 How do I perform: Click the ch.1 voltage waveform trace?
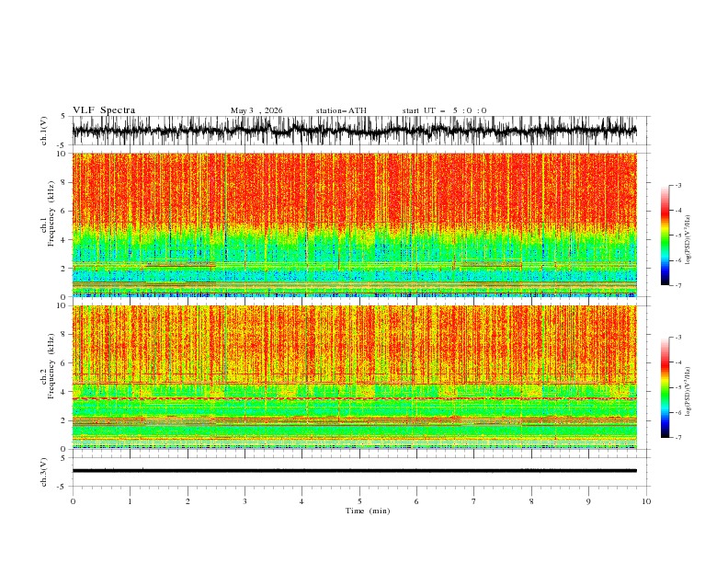pos(354,131)
